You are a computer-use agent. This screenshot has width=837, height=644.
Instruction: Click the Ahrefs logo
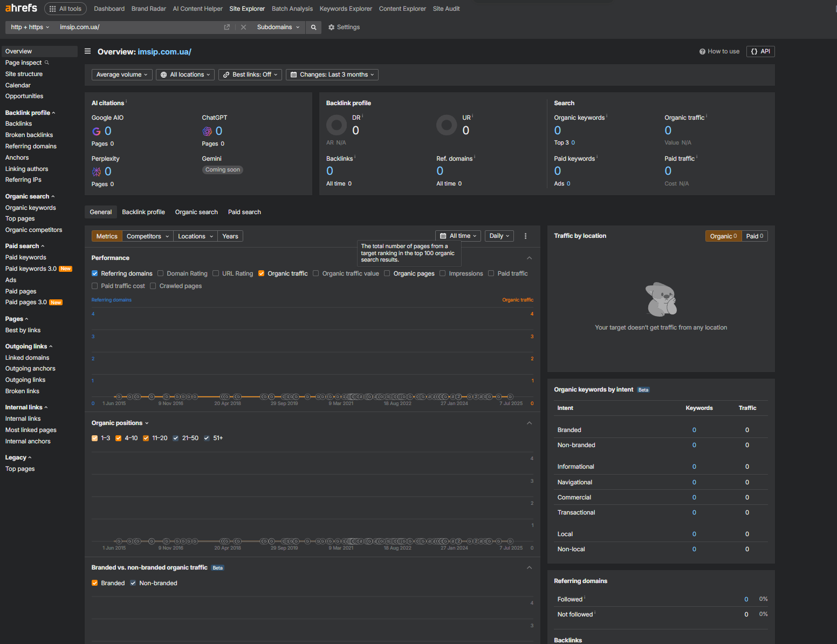click(21, 8)
